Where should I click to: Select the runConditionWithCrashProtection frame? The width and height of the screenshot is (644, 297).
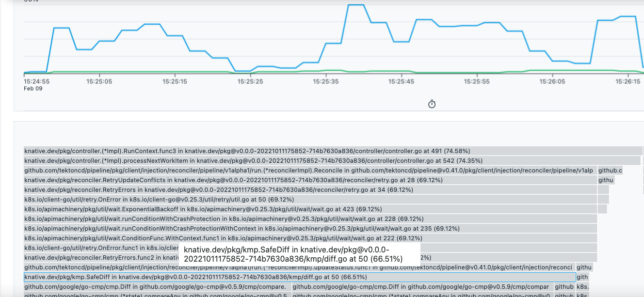pos(194,219)
